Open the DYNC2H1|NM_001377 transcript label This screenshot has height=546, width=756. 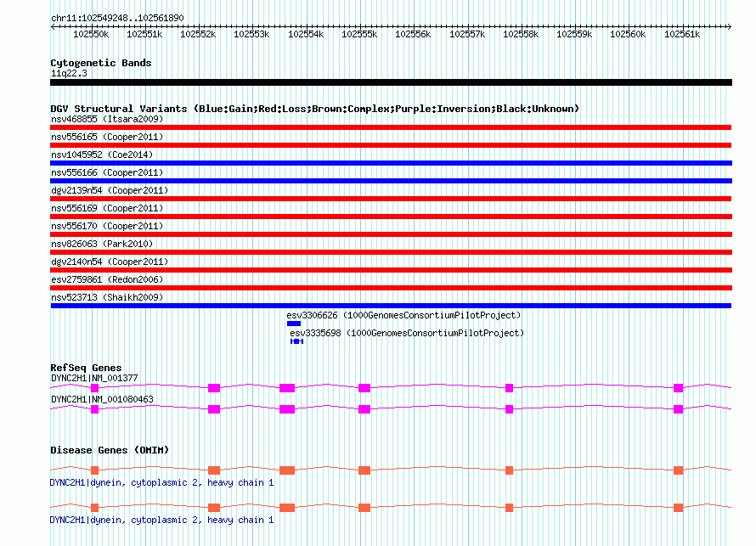pos(94,379)
